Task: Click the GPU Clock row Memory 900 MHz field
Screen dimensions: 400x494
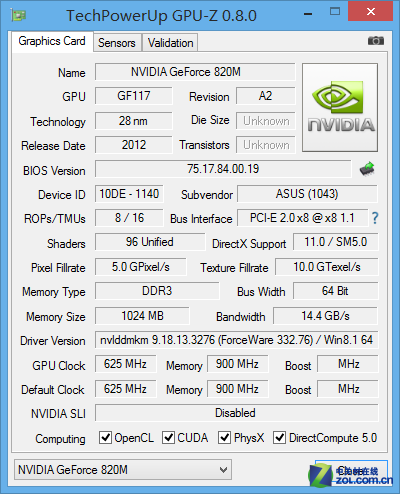Action: [237, 364]
